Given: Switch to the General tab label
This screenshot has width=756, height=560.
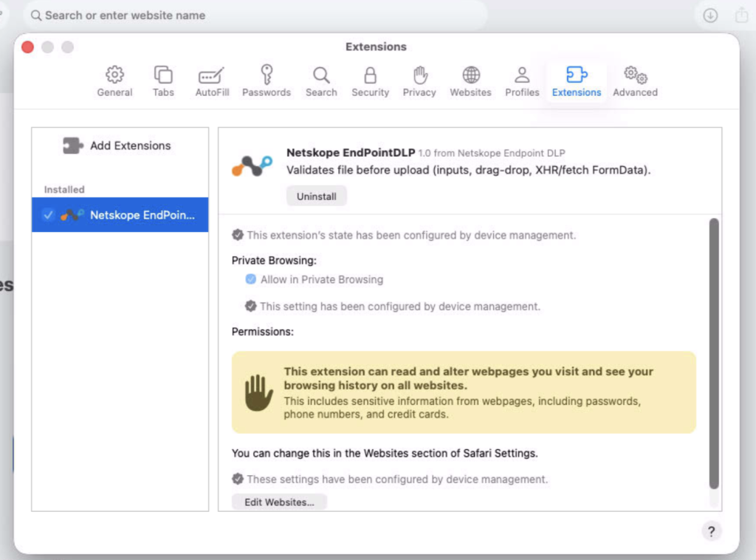Looking at the screenshot, I should coord(114,92).
